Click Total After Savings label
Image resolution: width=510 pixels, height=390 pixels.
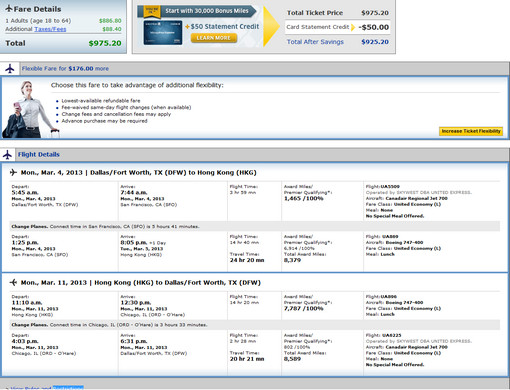[315, 42]
